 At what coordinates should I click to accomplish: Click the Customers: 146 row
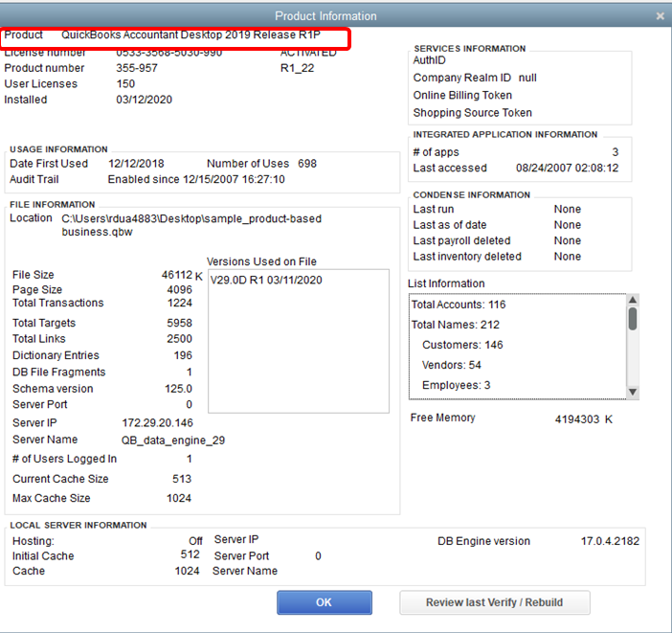pos(462,345)
